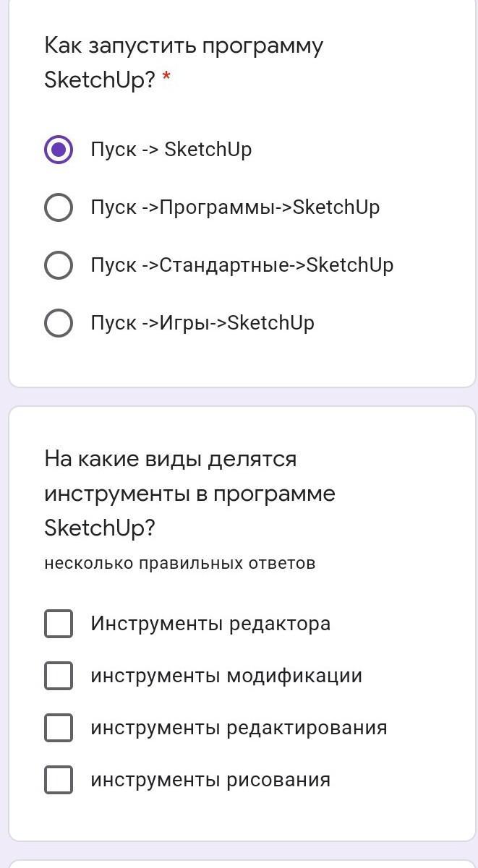Click the red required asterisk

click(x=166, y=77)
